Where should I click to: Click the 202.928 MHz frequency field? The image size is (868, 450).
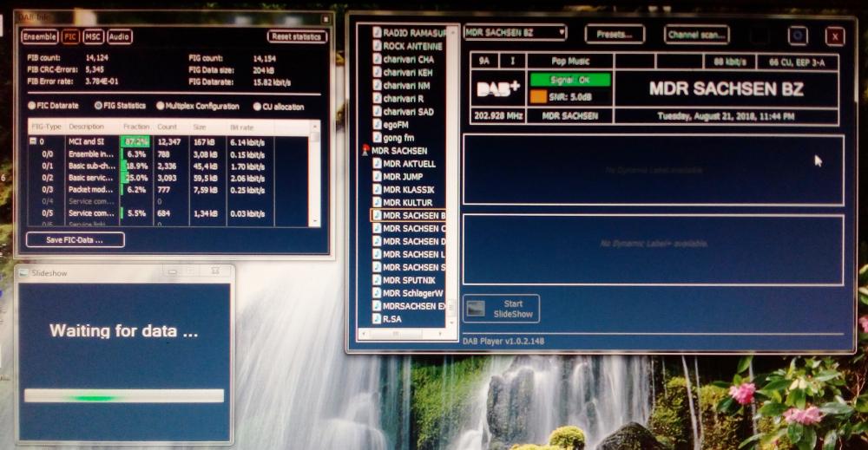coord(498,116)
